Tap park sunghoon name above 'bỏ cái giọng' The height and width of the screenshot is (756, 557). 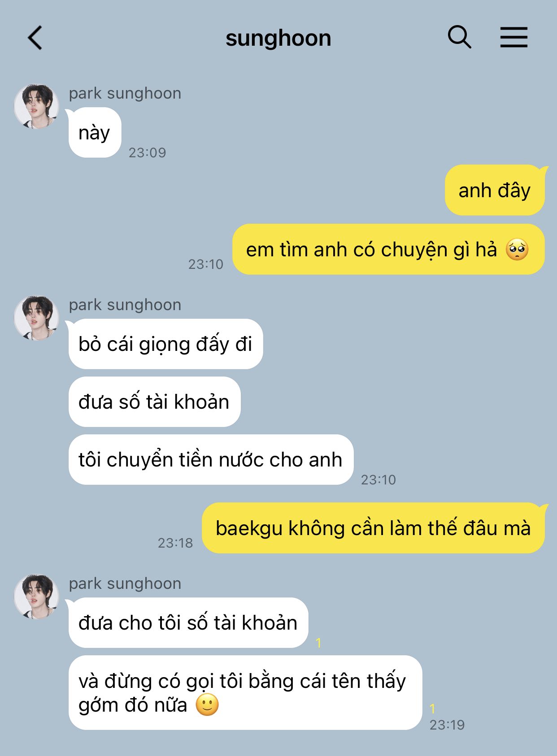click(125, 305)
